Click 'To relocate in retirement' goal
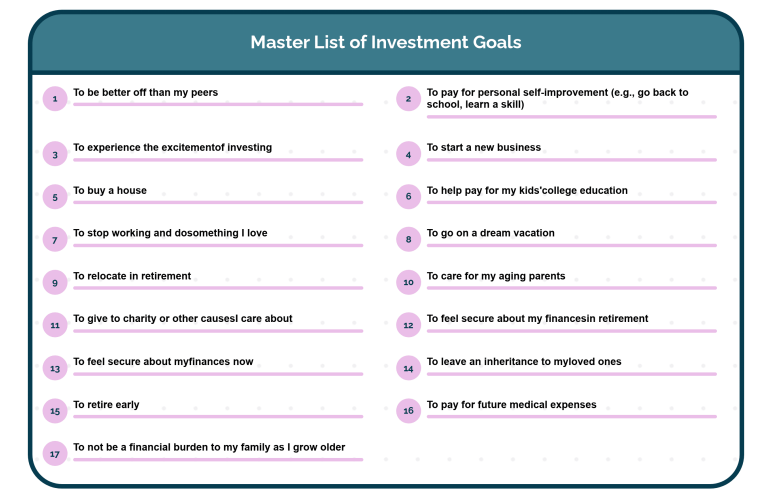Viewport: 776px width, 500px height. click(132, 276)
